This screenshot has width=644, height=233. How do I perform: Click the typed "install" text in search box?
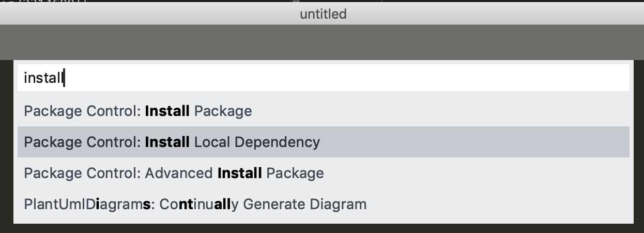[x=43, y=78]
